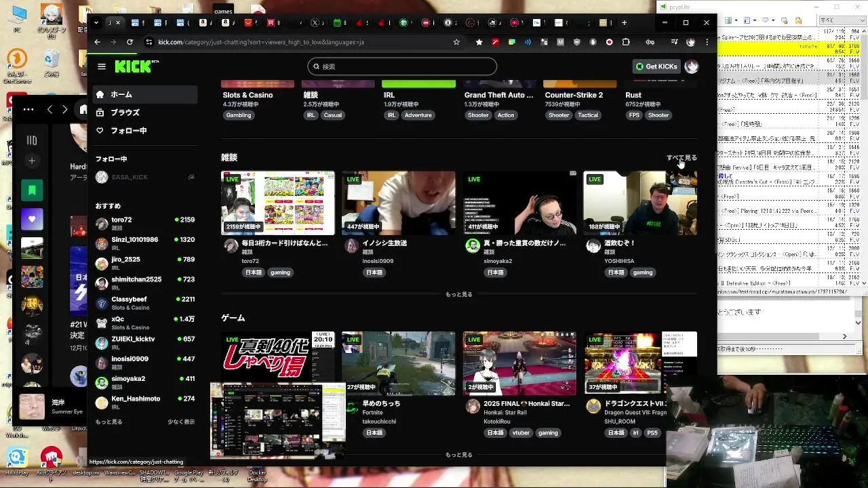Open three-dots menu in background music app
Viewport: 868px width, 488px height.
point(28,109)
